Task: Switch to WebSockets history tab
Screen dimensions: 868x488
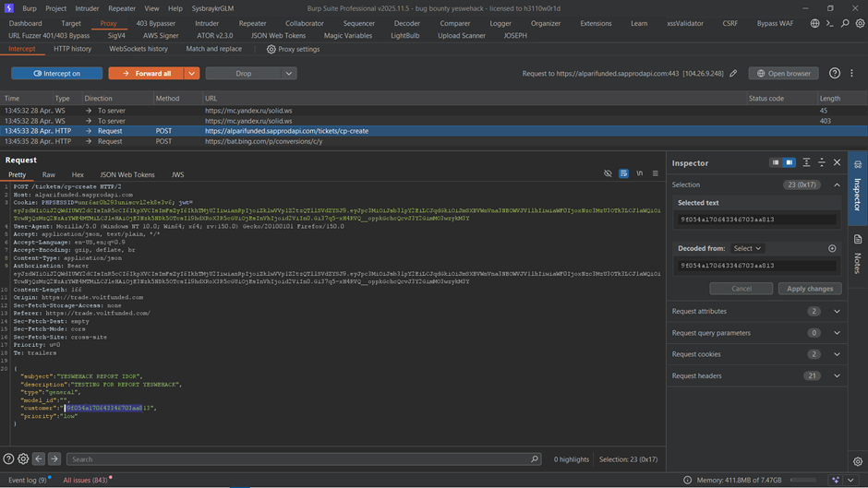Action: [139, 49]
